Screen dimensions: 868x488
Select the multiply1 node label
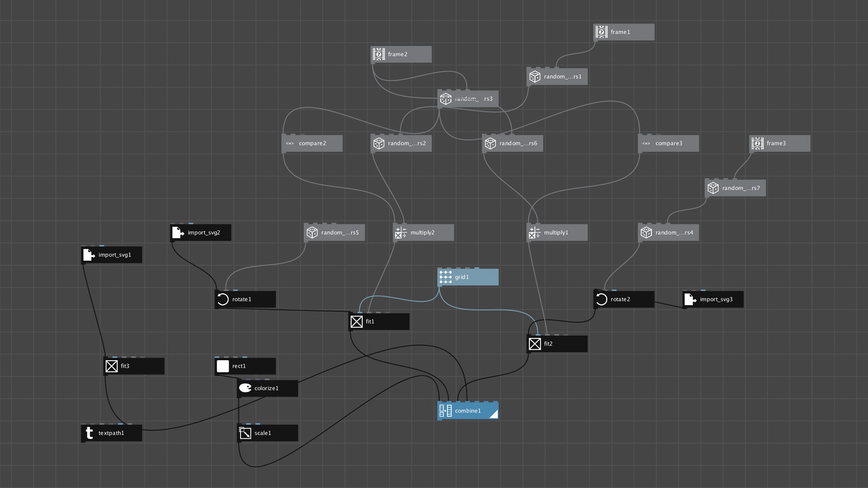(556, 233)
